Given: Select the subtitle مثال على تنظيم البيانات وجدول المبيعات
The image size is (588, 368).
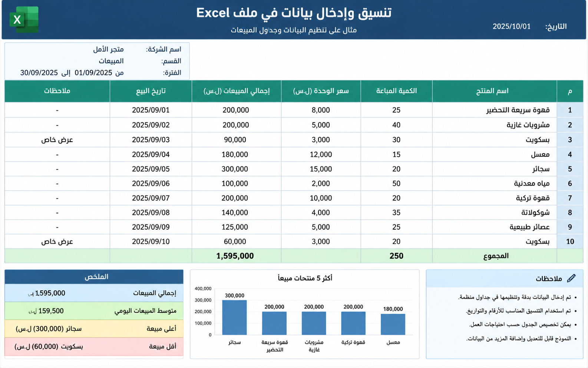Looking at the screenshot, I should click(294, 30).
